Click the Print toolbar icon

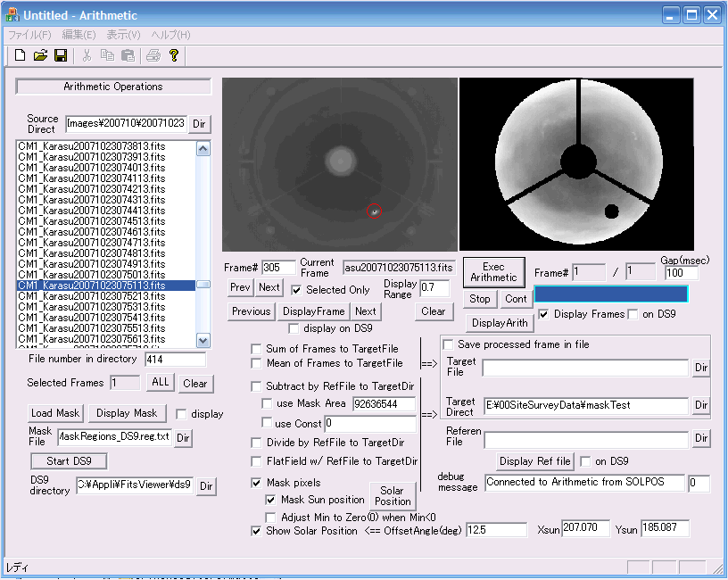[153, 55]
